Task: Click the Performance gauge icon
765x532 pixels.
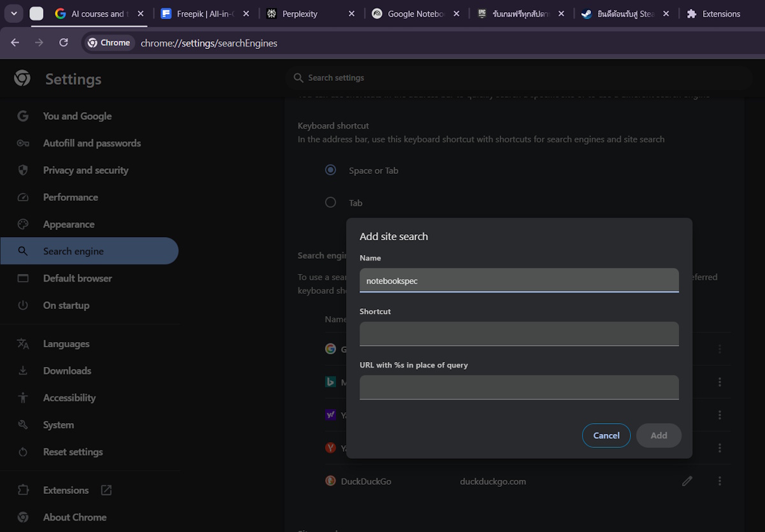Action: (23, 198)
